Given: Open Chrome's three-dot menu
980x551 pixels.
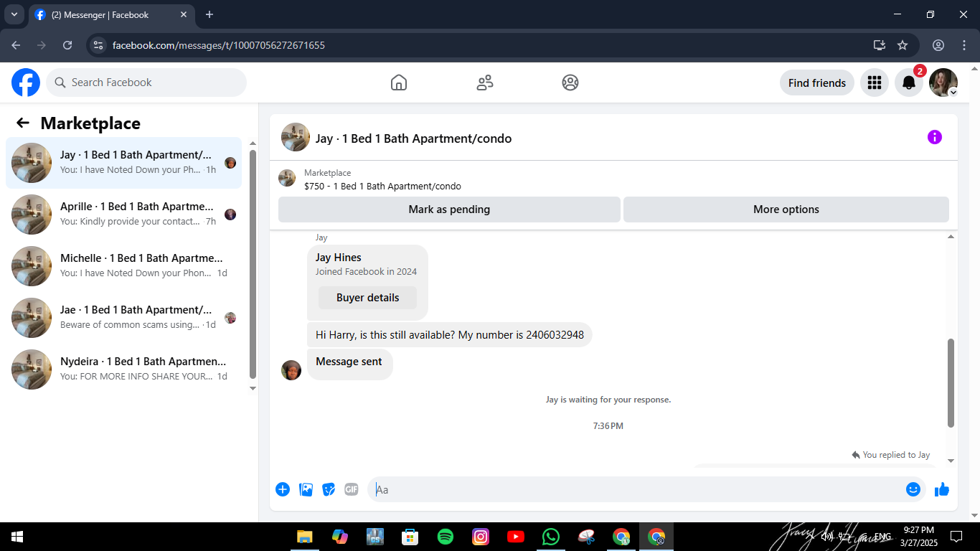Looking at the screenshot, I should pos(963,45).
